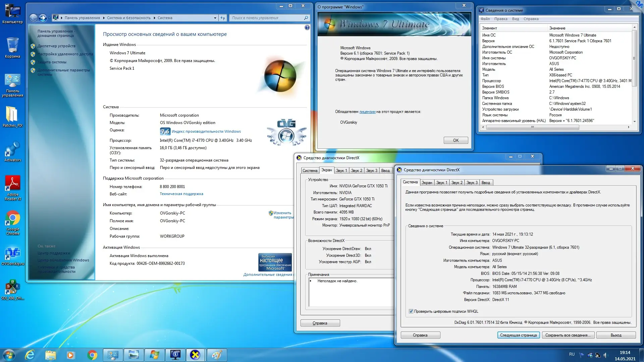Click the horizontal scrollbar in System Information
This screenshot has height=362, width=644.
pyautogui.click(x=533, y=127)
